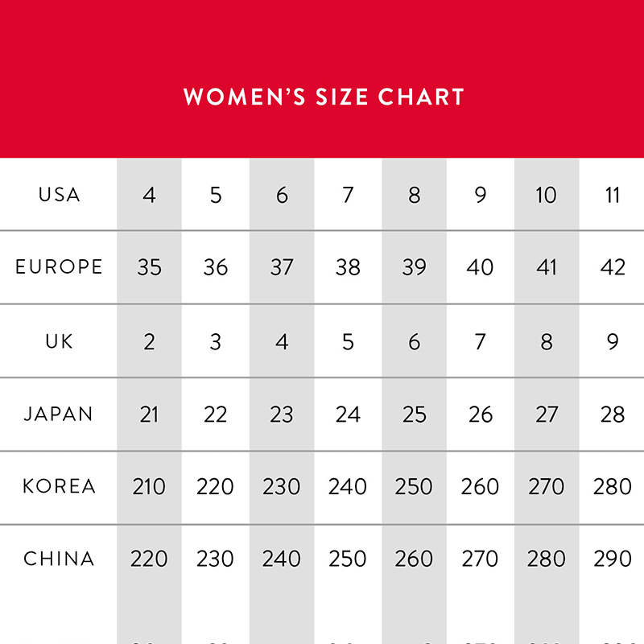Click the EUROPE row label
The width and height of the screenshot is (644, 644).
tap(59, 267)
